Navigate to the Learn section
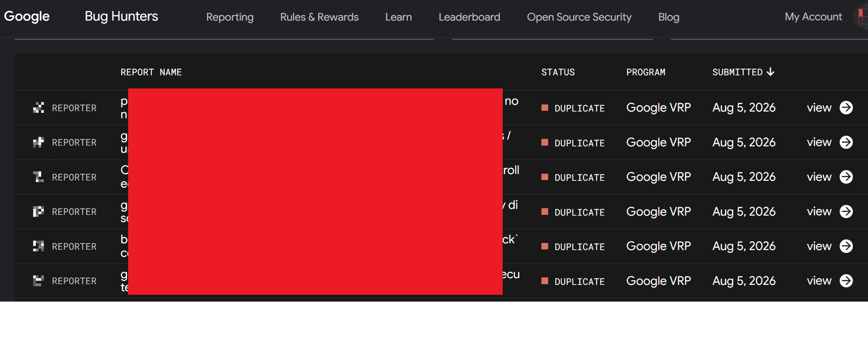The image size is (868, 341). pyautogui.click(x=399, y=17)
